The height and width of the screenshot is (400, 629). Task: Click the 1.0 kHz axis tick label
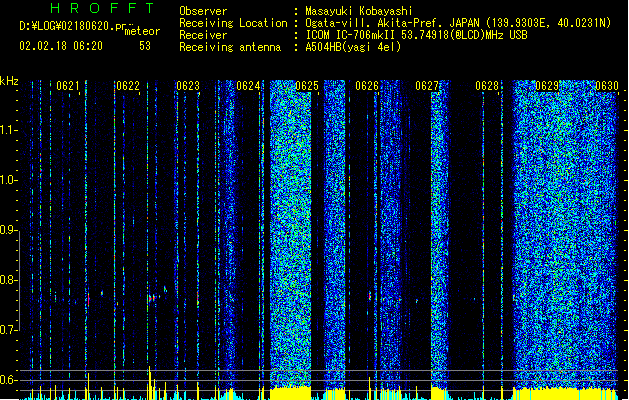(9, 180)
